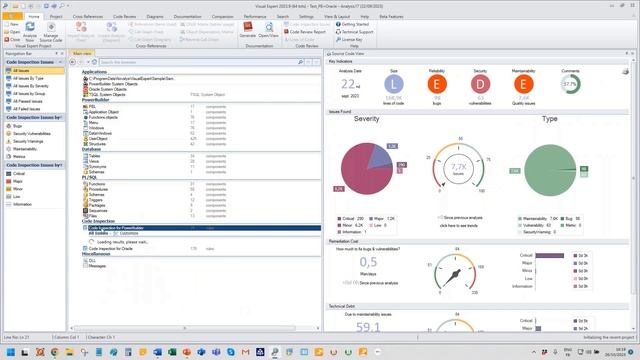Select the Minor severity filter
This screenshot has width=640, height=360.
(x=18, y=189)
